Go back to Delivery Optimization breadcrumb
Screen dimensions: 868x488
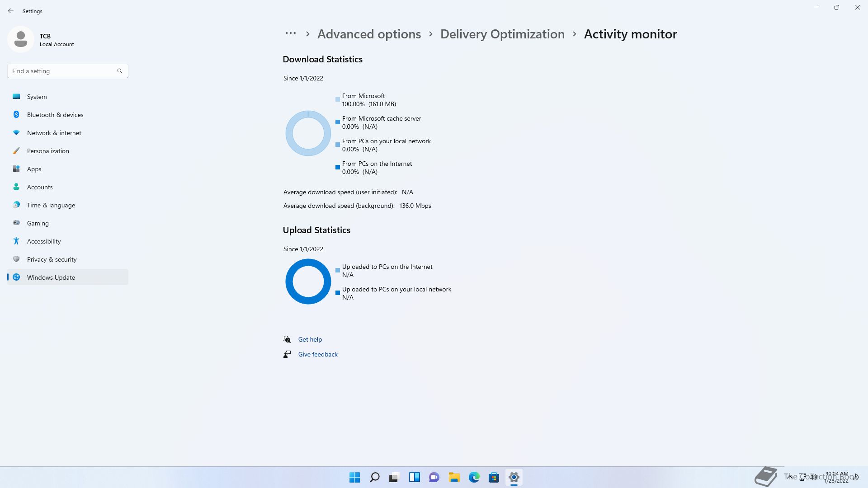(x=502, y=34)
